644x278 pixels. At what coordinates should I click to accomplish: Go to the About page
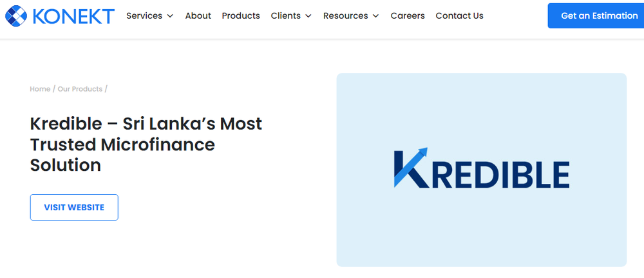pos(198,15)
